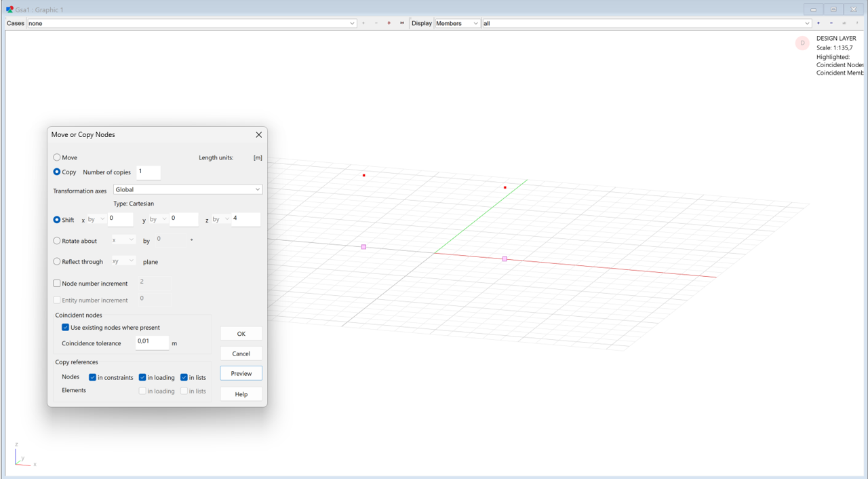This screenshot has height=479, width=868.
Task: Click the blue minus icon beside entity list
Action: point(831,23)
